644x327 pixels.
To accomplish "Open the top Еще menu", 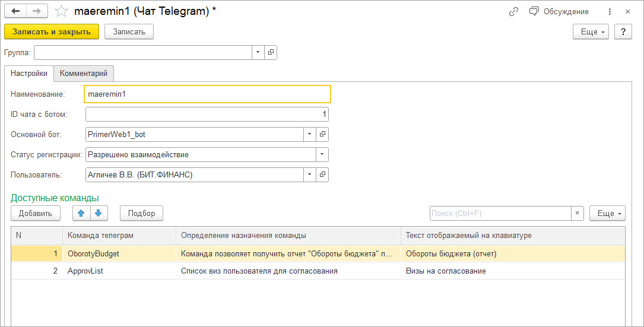I will coord(591,32).
